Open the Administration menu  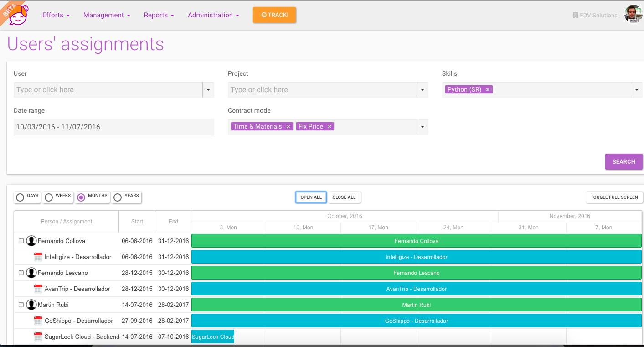pos(213,15)
